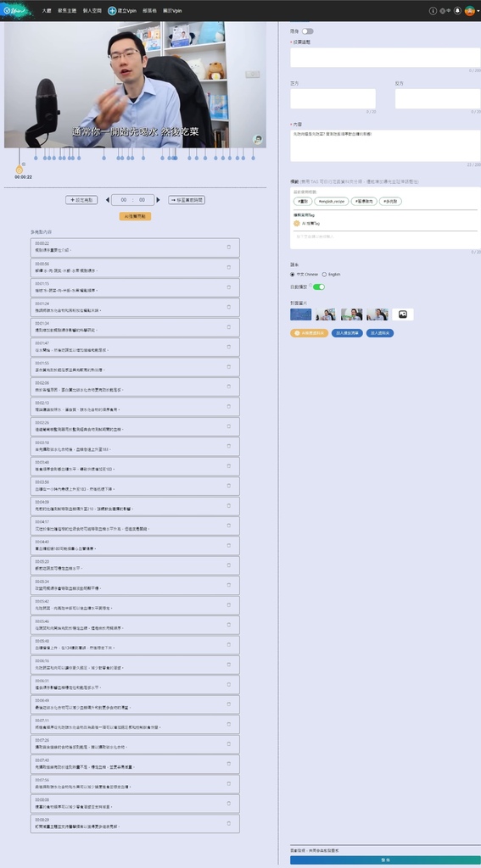
Task: Add the #重點 tag
Action: (303, 202)
